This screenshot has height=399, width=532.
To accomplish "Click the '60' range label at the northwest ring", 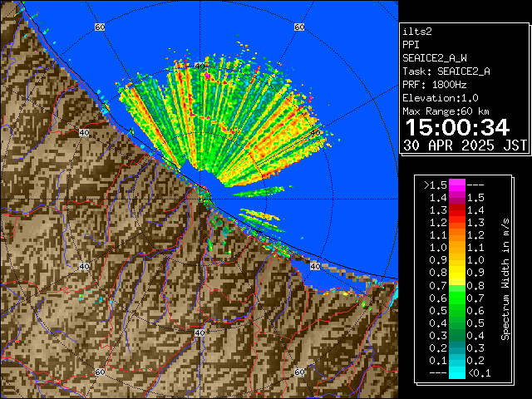I will tap(100, 27).
